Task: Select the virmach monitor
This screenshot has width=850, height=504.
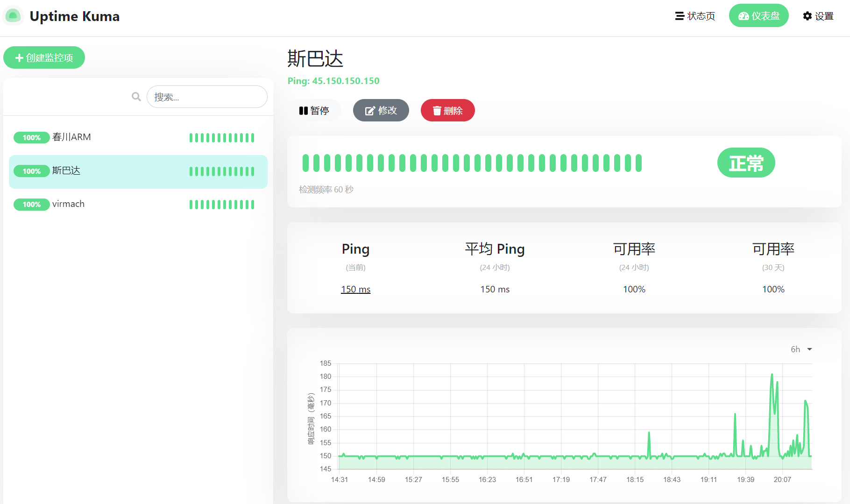Action: [138, 205]
